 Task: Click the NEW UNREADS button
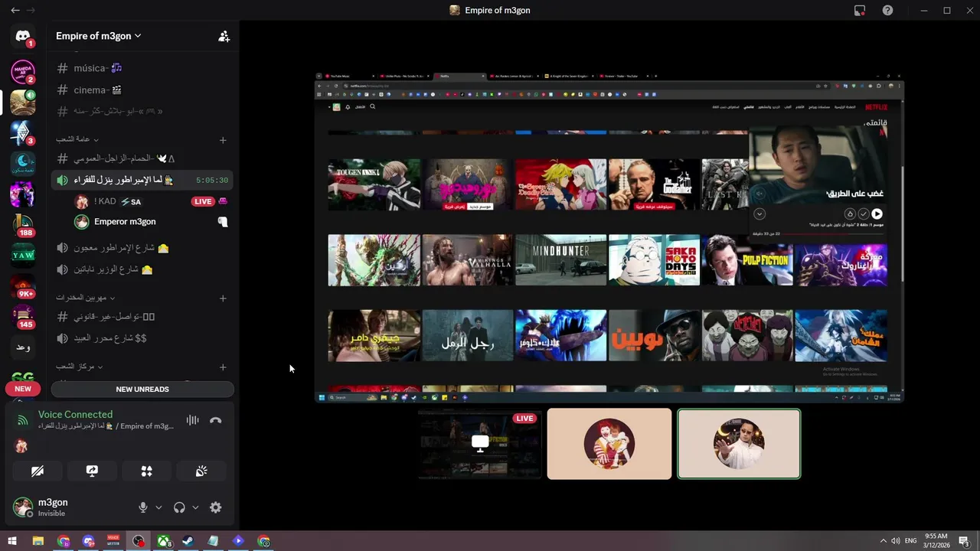pyautogui.click(x=142, y=389)
